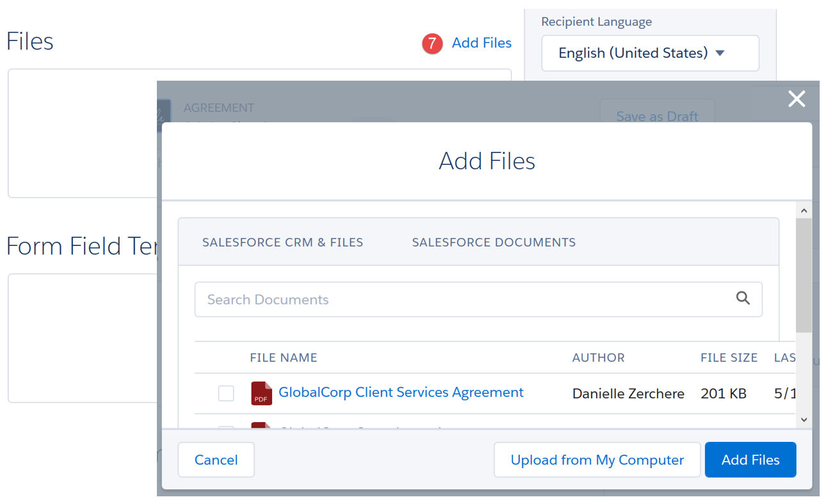Click the scroll down arrow in the dialog
This screenshot has height=504, width=828.
coord(804,419)
